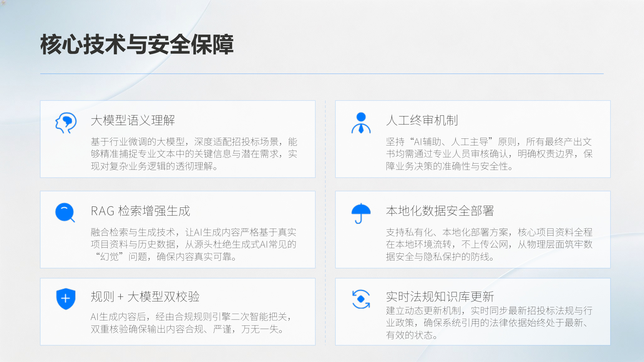Click the paragraph starting 支持私有化、本地化部署方案
Screen dimensions: 644x362
point(489,244)
